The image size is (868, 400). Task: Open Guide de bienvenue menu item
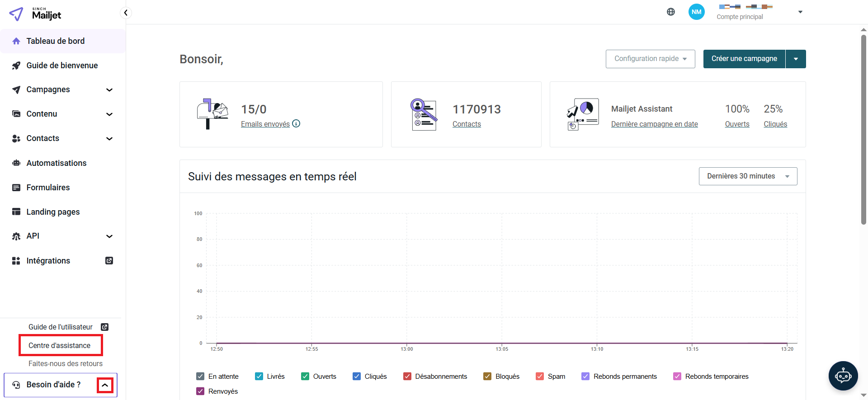tap(63, 66)
